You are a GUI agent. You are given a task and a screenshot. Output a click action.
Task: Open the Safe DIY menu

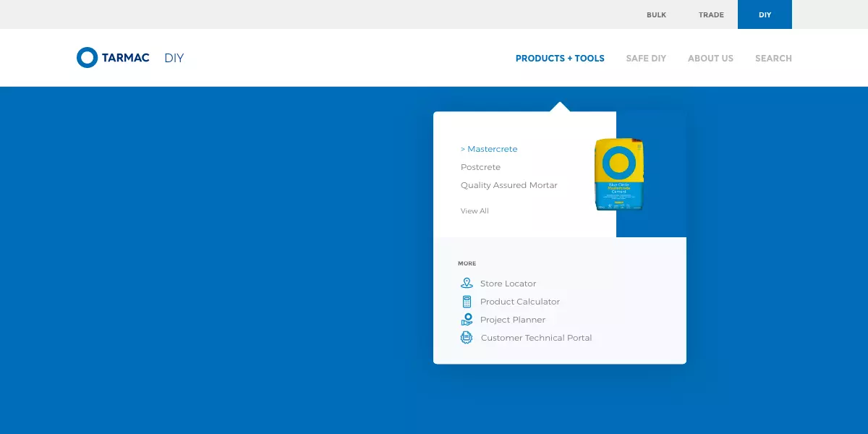(646, 59)
